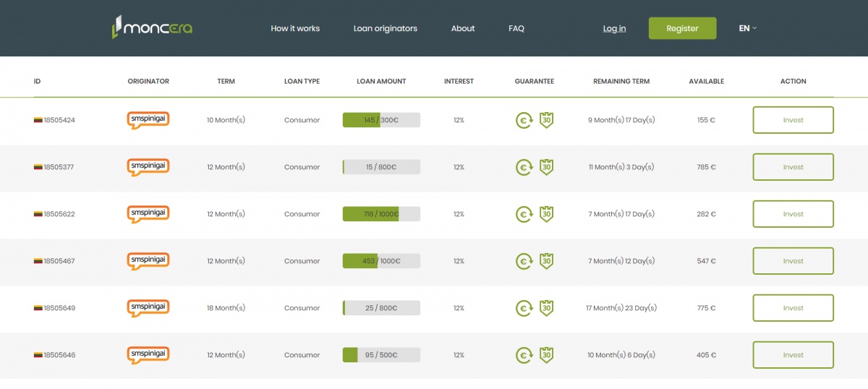The image size is (868, 389).
Task: Click the 405 € available amount
Action: pyautogui.click(x=707, y=355)
